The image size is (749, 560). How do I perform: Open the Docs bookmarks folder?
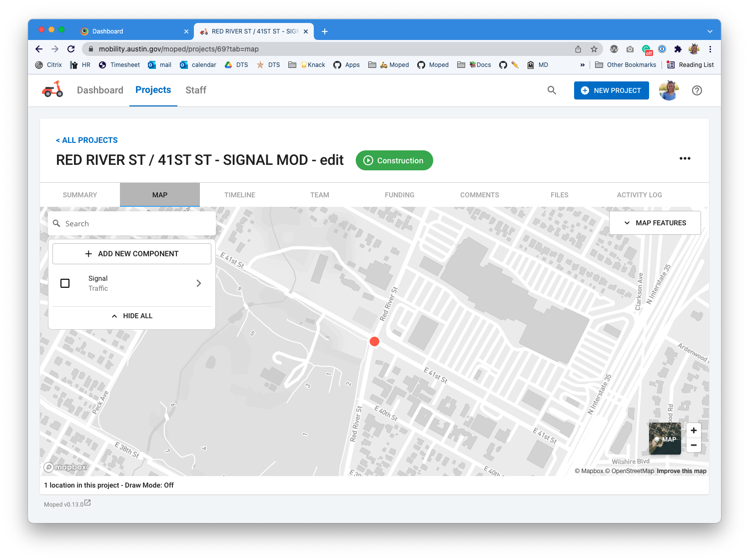(x=474, y=65)
